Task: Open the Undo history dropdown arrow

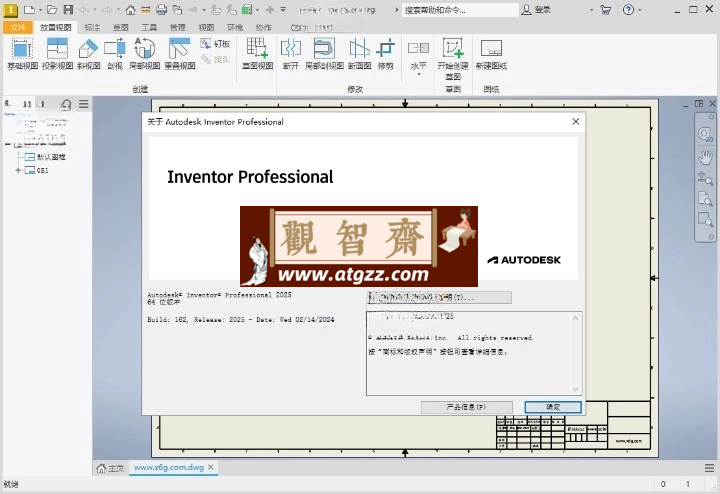Action: pyautogui.click(x=94, y=10)
